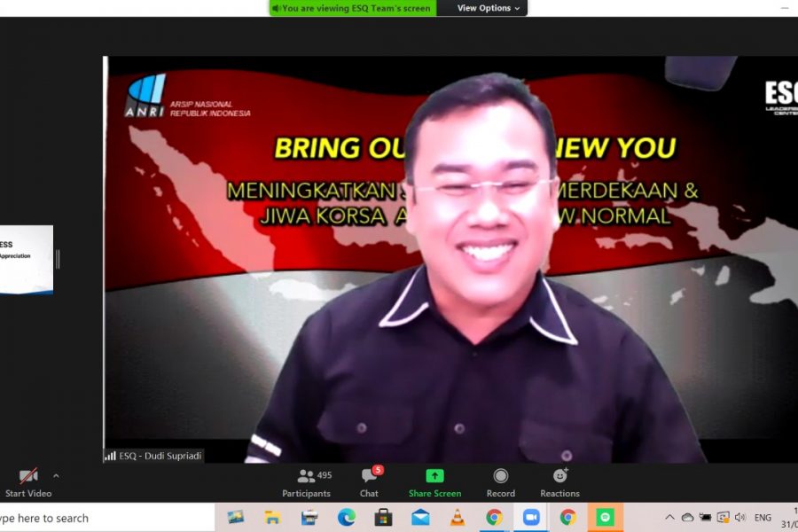The height and width of the screenshot is (532, 798).
Task: Click "You are viewing ESQ Team's screen" banner
Action: click(352, 8)
